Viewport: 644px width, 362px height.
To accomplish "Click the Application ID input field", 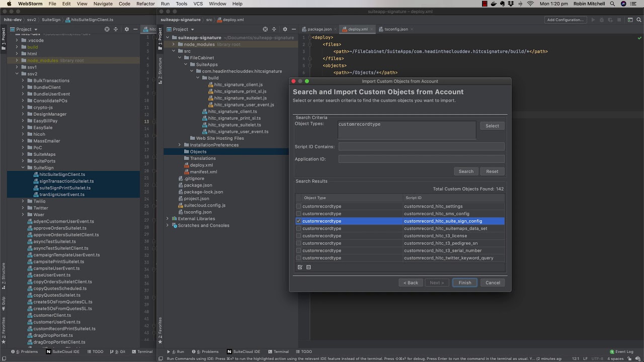I will 421,159.
